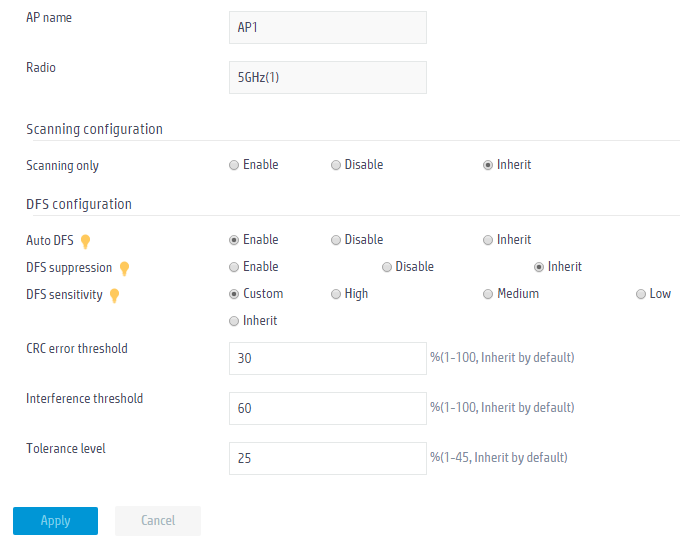
Task: Click the AP name field
Action: tap(328, 28)
